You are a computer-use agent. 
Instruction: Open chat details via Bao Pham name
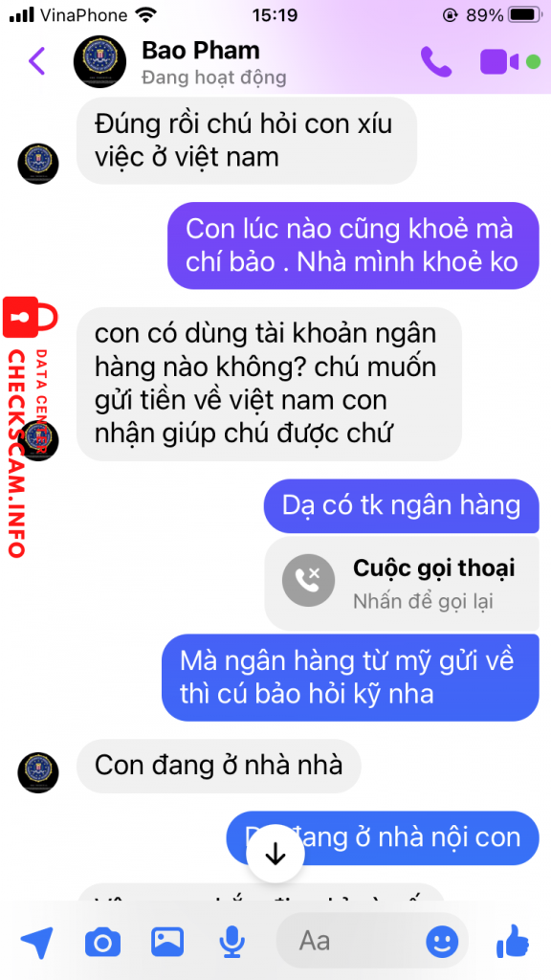pyautogui.click(x=201, y=51)
